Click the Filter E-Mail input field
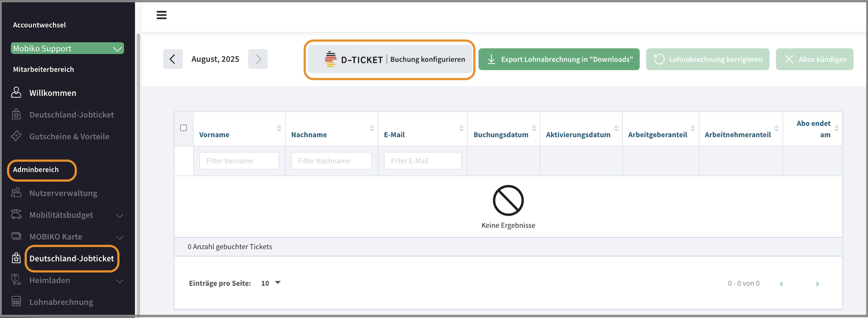 click(422, 161)
